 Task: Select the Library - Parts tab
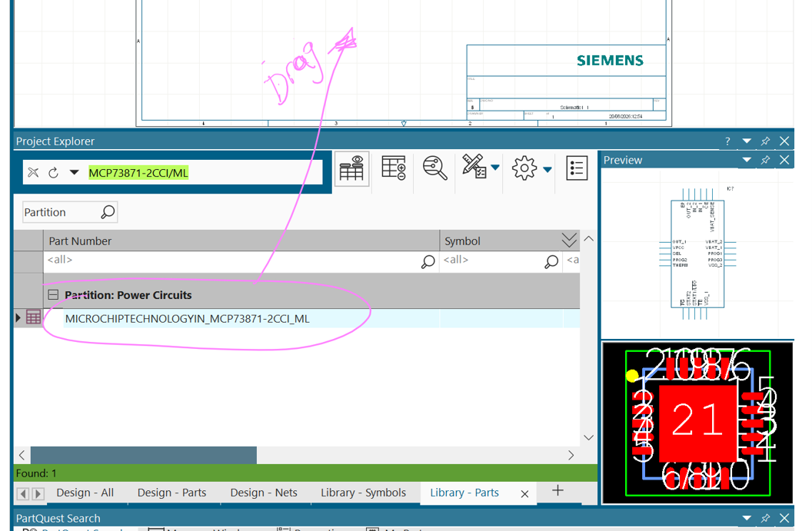coord(464,493)
